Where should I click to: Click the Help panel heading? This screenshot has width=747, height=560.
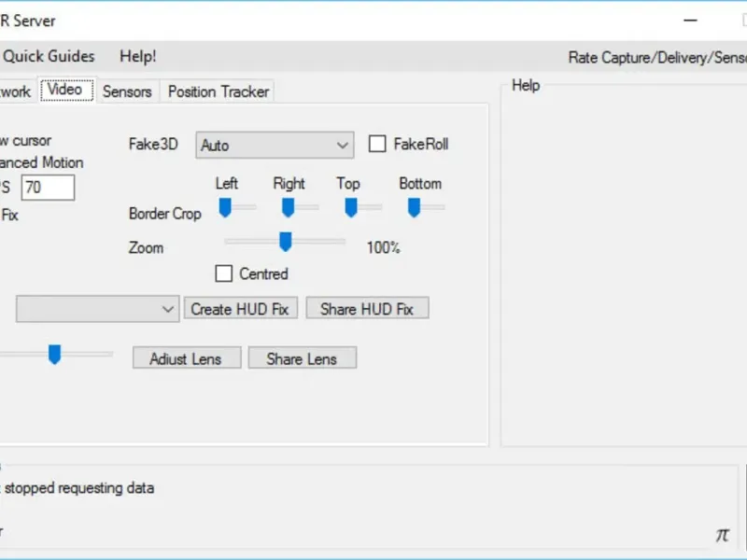(x=526, y=85)
